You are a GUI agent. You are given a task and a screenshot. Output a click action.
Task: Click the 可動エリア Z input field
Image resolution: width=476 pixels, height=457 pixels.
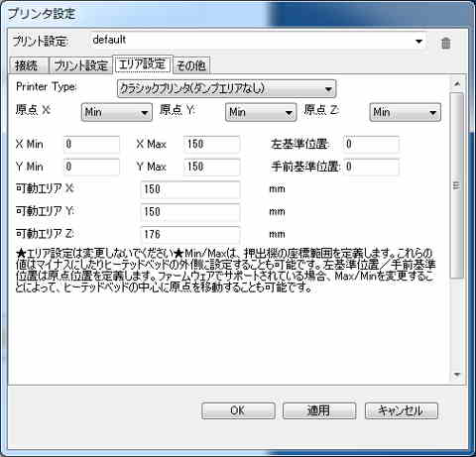[190, 235]
